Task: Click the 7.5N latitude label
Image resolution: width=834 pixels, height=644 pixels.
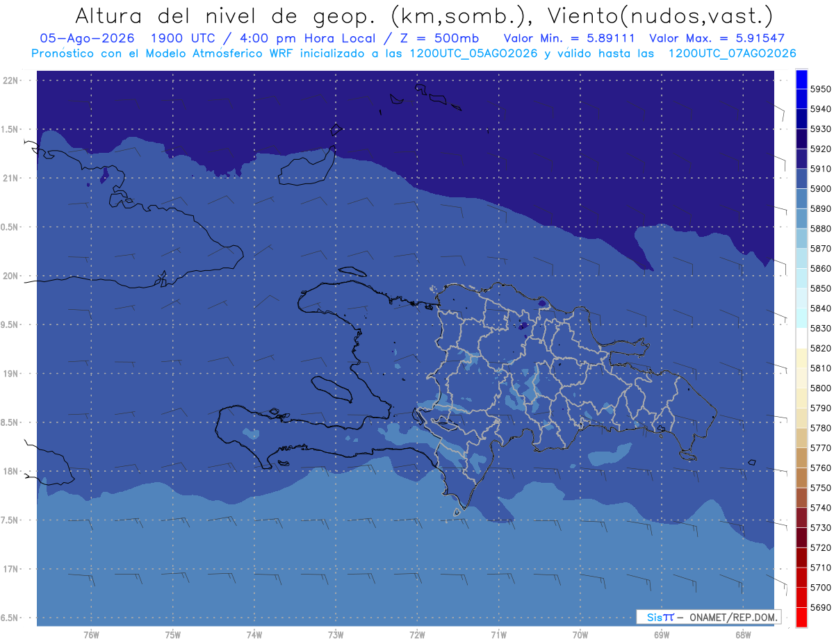Action: pyautogui.click(x=10, y=520)
